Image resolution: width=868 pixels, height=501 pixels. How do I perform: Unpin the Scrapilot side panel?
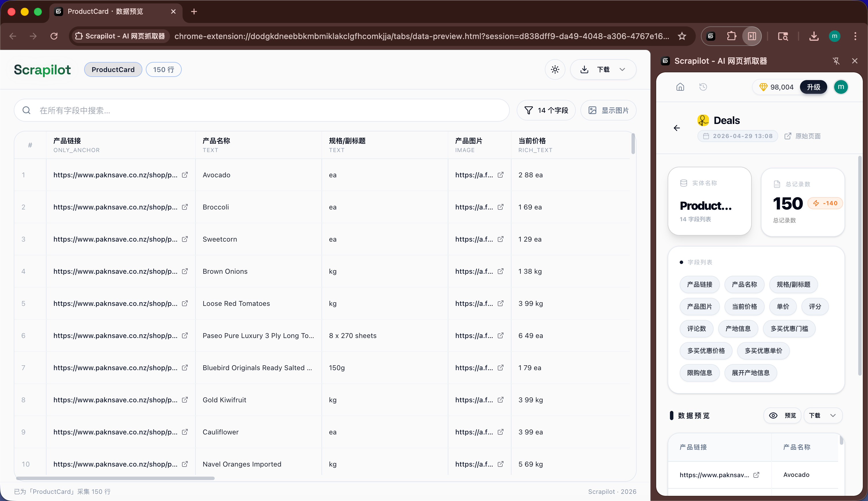click(836, 61)
